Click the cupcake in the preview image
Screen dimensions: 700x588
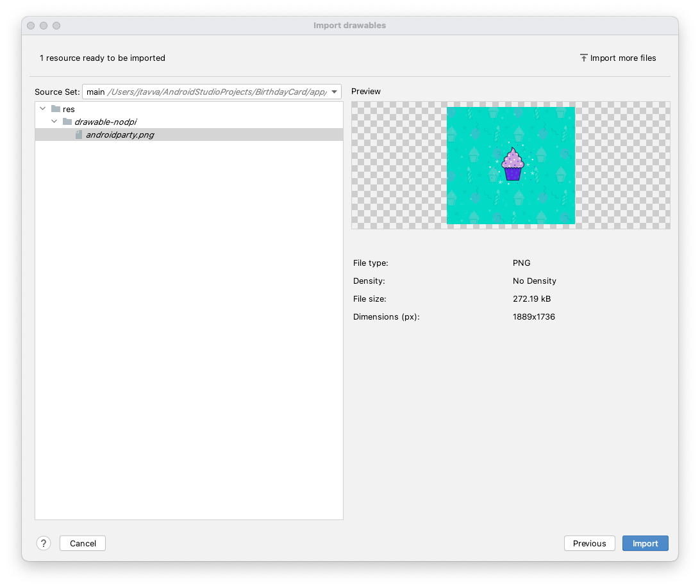tap(512, 165)
